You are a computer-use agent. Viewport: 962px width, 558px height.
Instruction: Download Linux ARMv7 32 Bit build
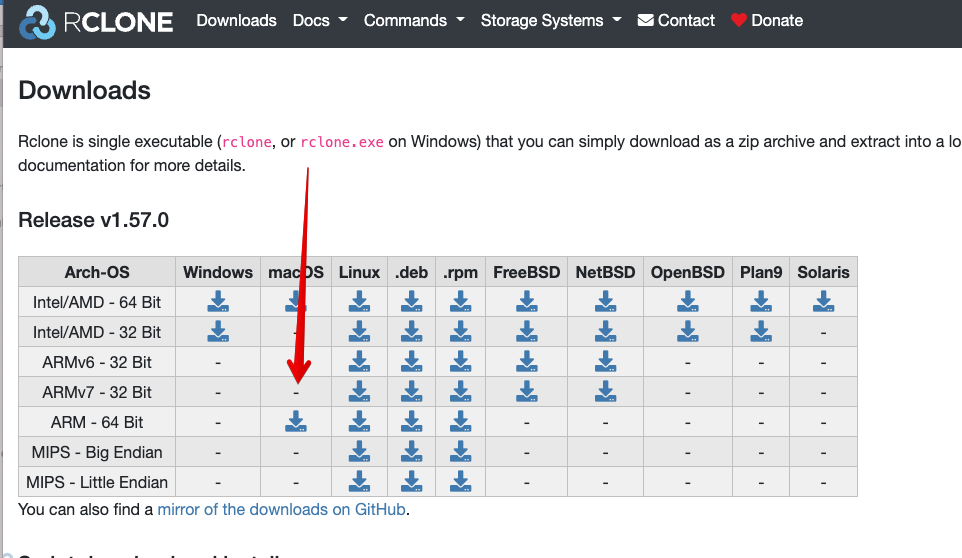pyautogui.click(x=360, y=392)
